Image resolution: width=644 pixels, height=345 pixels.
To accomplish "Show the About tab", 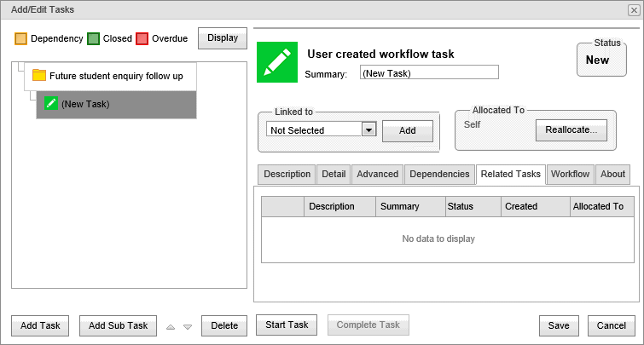I will [x=612, y=175].
